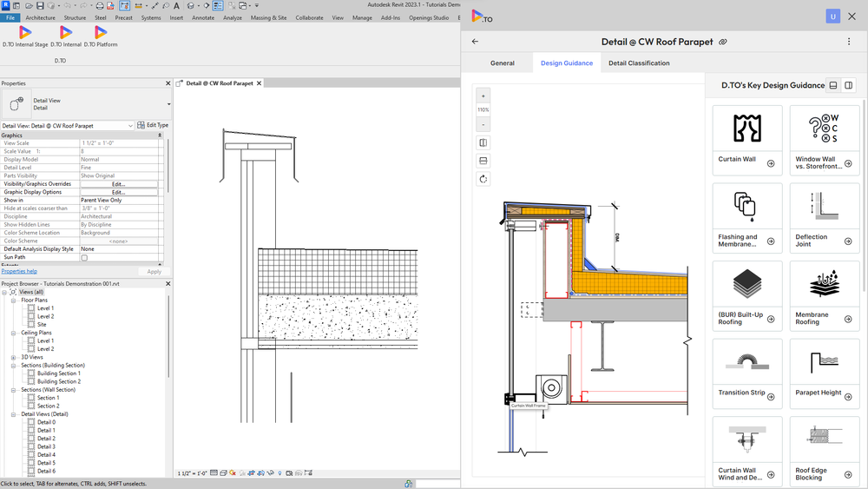Open the Curtain Wall guidance card
This screenshot has height=489, width=868.
746,140
